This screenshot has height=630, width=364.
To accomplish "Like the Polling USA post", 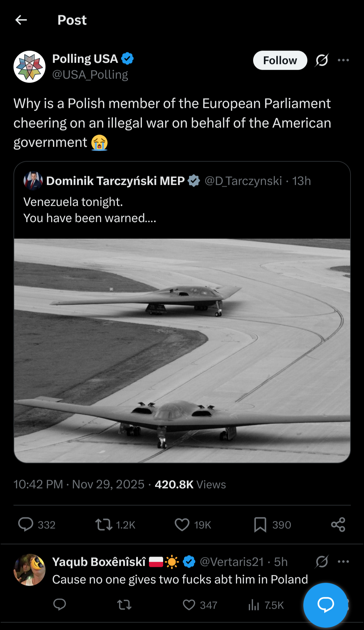I will click(x=182, y=524).
